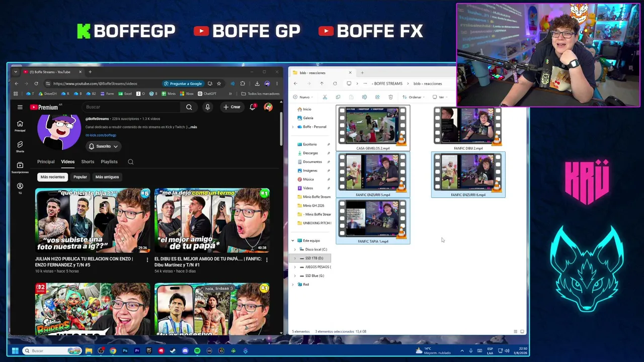Screen dimensions: 644x362
Task: Go back in File Explorer
Action: (295, 83)
